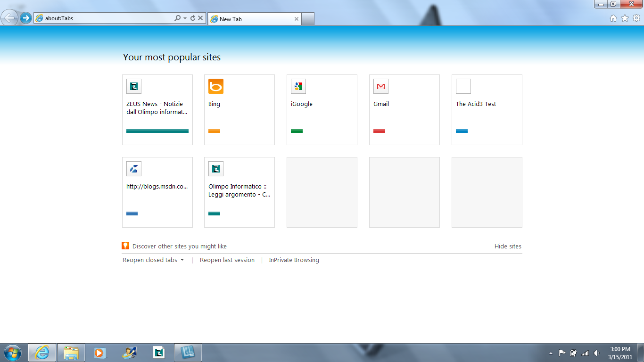Open the Gmail site label
Viewport: 644px width, 362px height.
coord(381,104)
